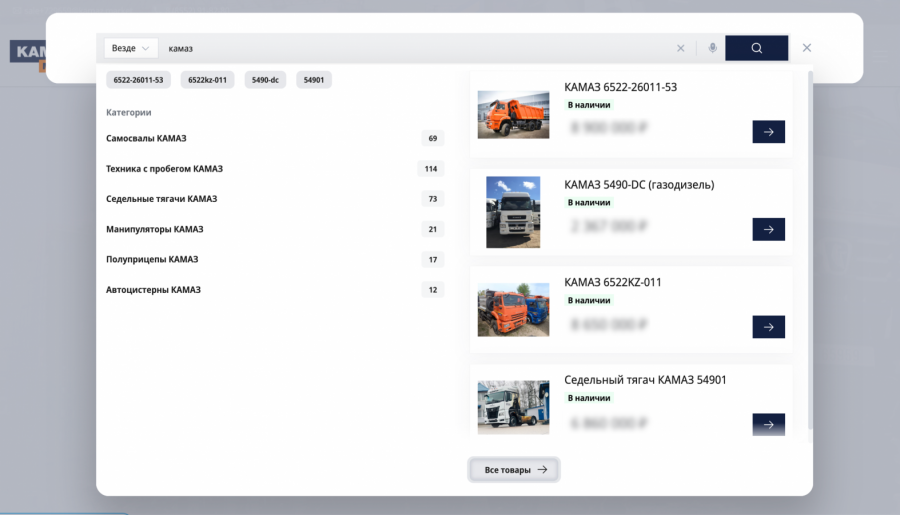
Task: Open category Техника с пробегом КАМАЗ
Action: coord(164,169)
